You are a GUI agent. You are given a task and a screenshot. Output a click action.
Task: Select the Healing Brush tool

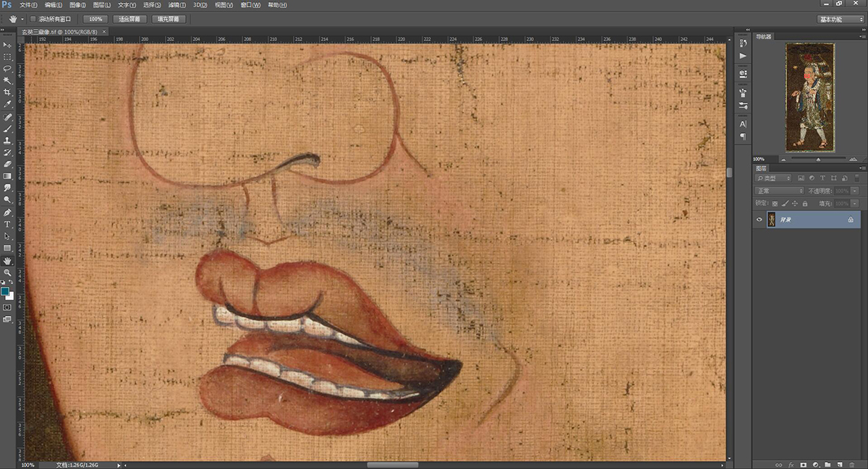click(7, 117)
